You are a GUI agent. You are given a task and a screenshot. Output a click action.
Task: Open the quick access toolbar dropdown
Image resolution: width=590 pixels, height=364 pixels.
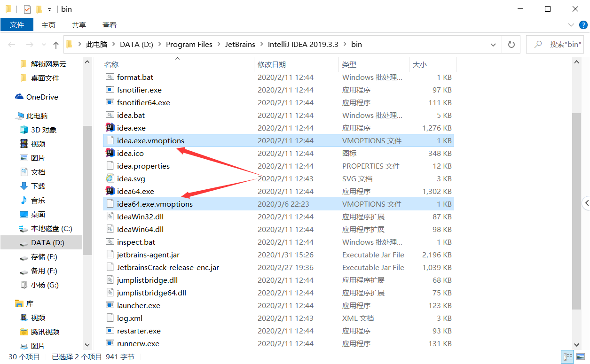pyautogui.click(x=50, y=9)
